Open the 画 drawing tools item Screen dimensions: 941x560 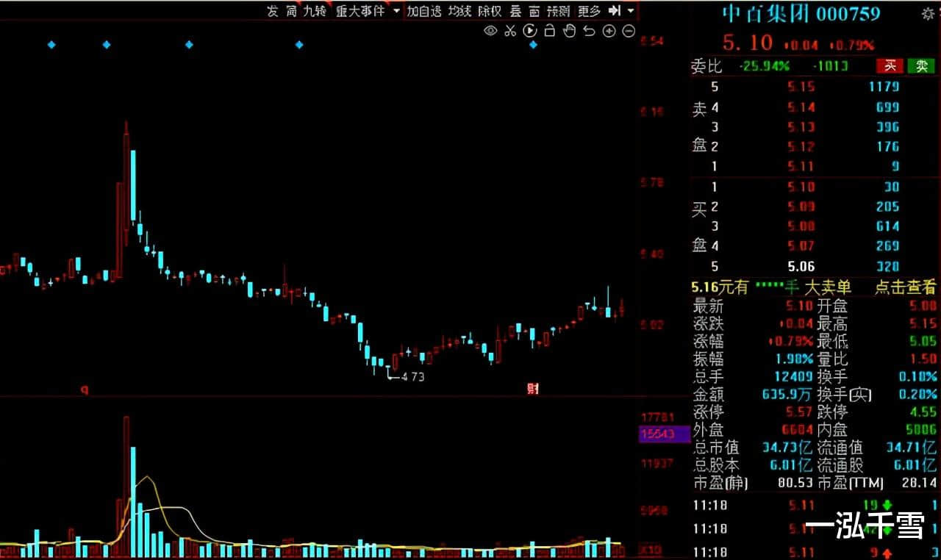pyautogui.click(x=534, y=11)
